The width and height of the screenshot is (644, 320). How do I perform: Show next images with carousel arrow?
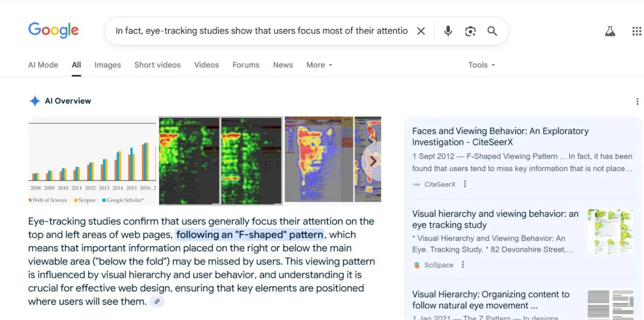click(x=373, y=161)
